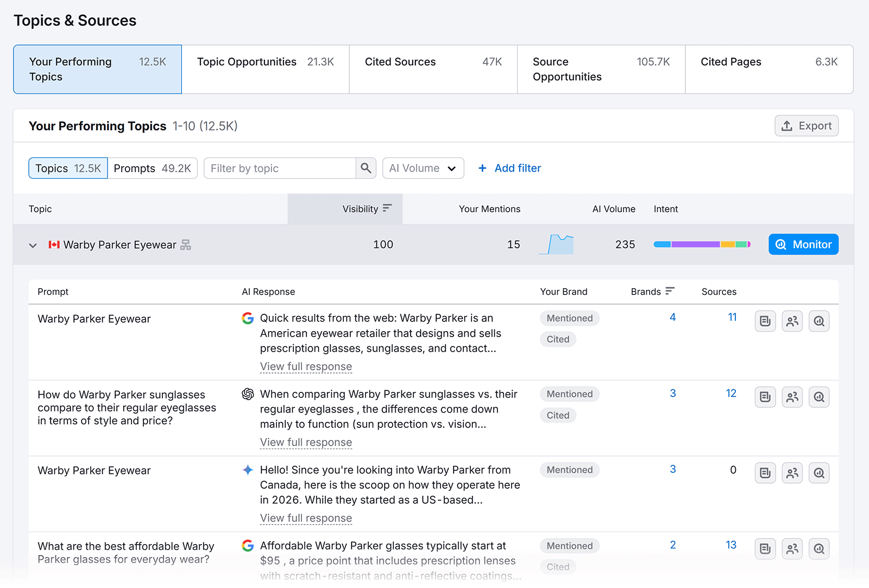Click the topic hierarchy icon beside Warby Parker Eyewear
Screen dimensions: 869x588
click(186, 245)
